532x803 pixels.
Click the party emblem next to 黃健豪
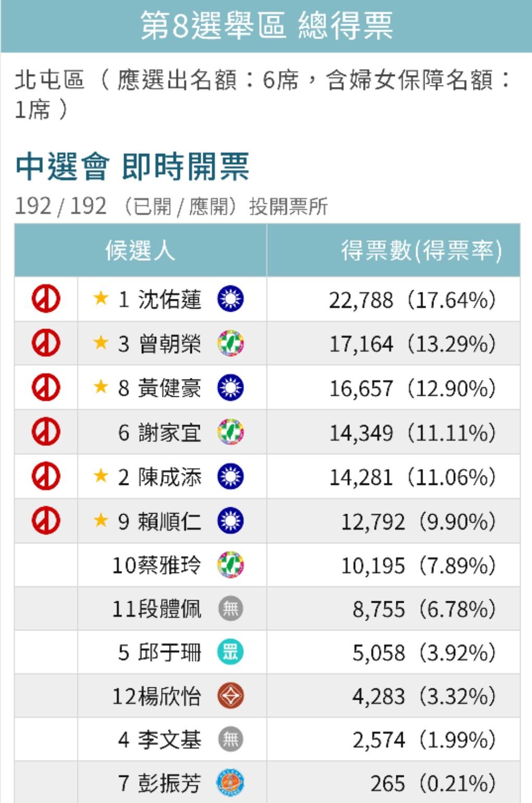[x=231, y=387]
